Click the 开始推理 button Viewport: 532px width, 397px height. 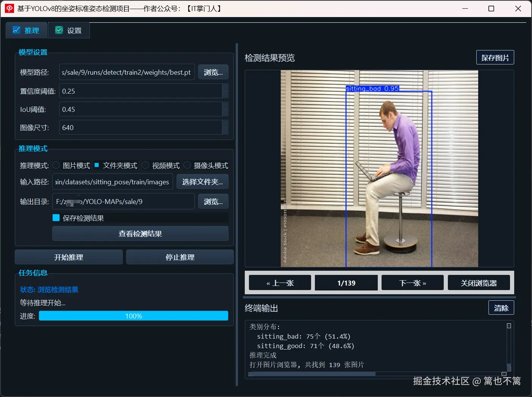point(69,257)
